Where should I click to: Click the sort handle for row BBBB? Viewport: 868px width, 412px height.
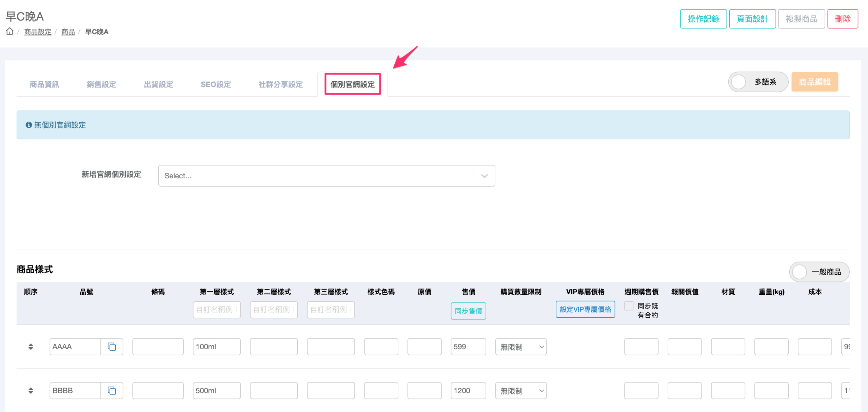click(31, 391)
